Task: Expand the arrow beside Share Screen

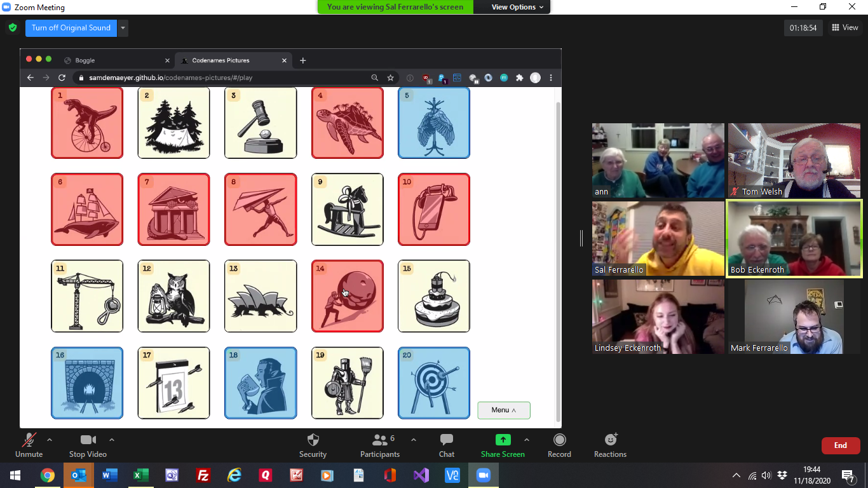Action: tap(526, 440)
